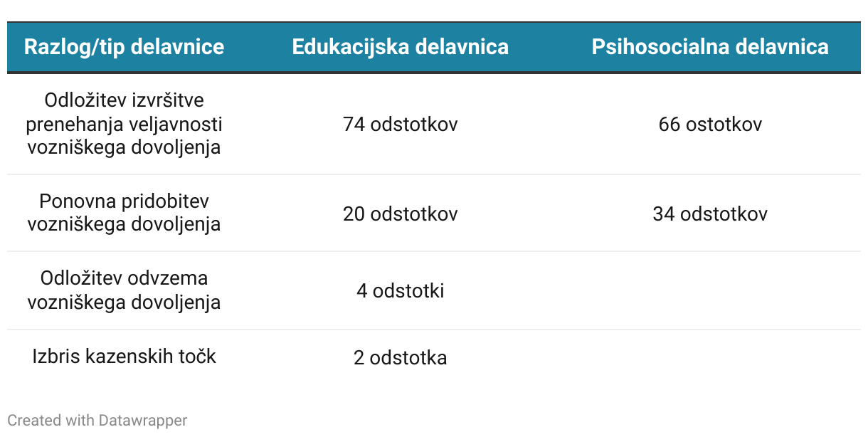This screenshot has height=437, width=868.
Task: Select row label 'Odložitev odvzema vozniškega dovoljenja'
Action: (x=124, y=290)
